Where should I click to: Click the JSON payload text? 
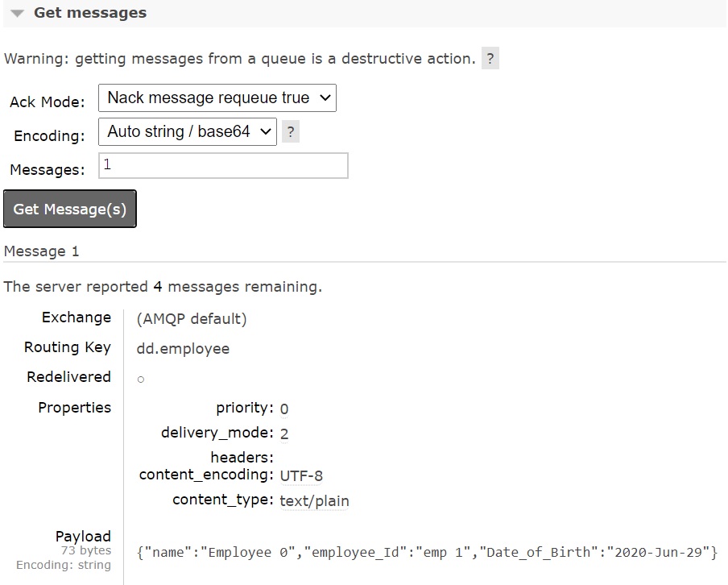tap(427, 553)
